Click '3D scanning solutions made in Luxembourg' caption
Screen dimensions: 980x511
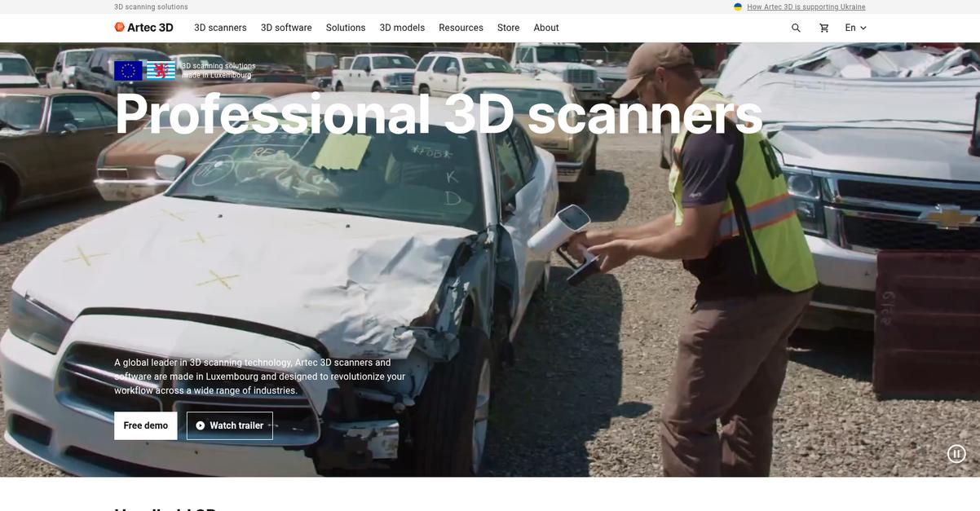tap(219, 70)
